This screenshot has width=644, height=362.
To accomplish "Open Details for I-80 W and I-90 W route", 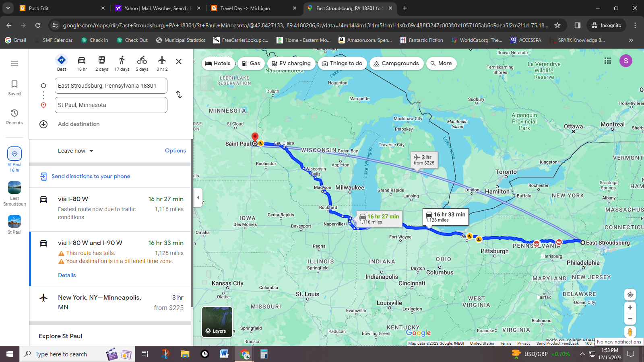I will [x=67, y=275].
